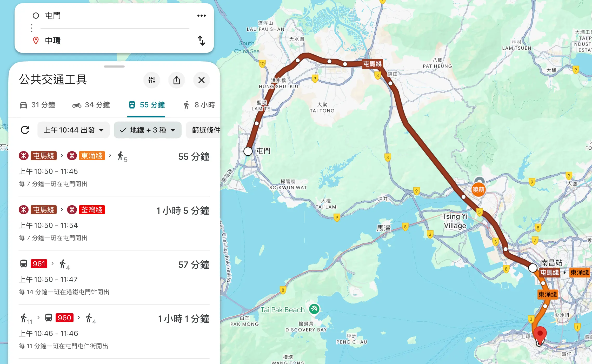Image resolution: width=592 pixels, height=364 pixels.
Task: Click the 上午10:46 - 11:46 time text
Action: (x=48, y=333)
